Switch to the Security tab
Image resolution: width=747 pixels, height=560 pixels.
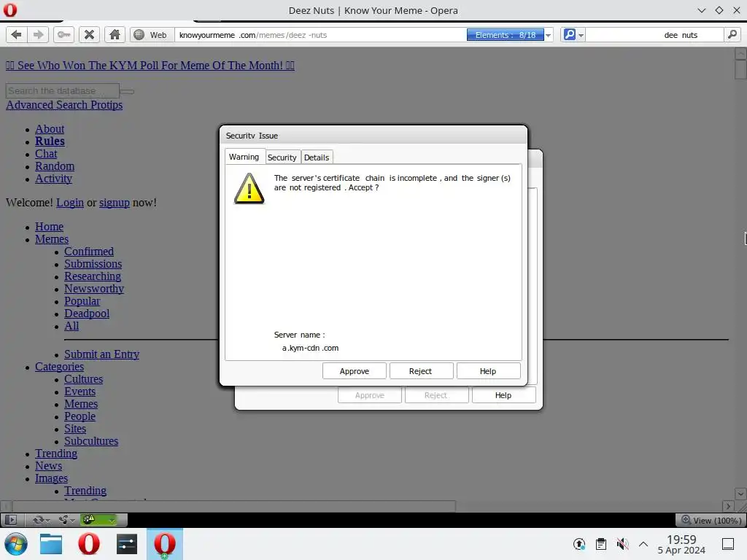pos(282,157)
